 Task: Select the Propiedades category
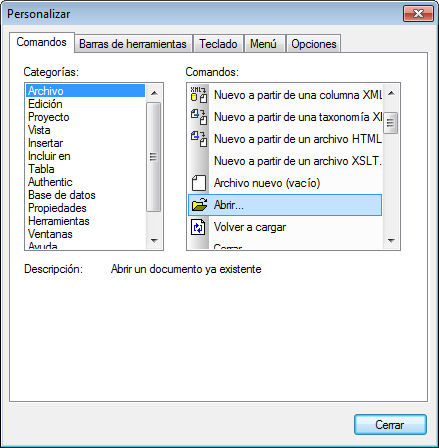(x=85, y=208)
